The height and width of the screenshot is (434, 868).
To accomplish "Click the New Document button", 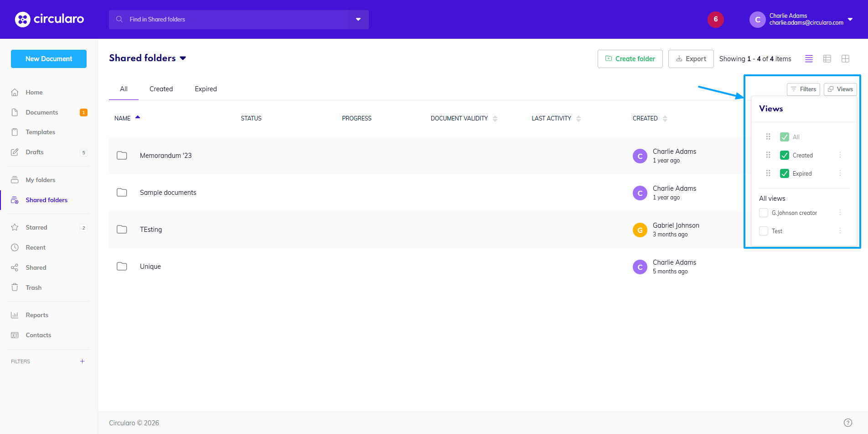I will (x=49, y=59).
